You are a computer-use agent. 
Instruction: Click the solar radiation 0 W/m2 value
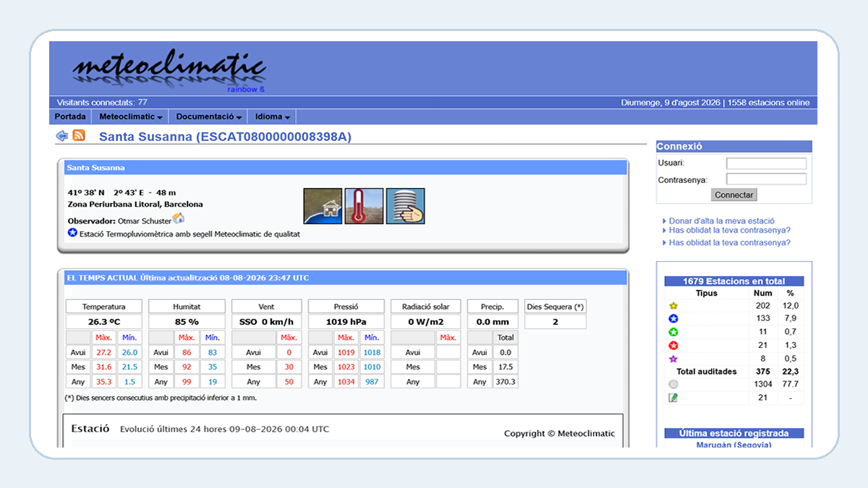(426, 322)
